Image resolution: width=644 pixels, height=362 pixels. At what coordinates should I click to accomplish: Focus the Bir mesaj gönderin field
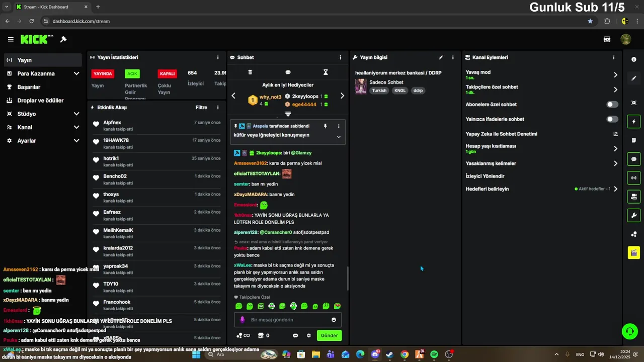[288, 320]
